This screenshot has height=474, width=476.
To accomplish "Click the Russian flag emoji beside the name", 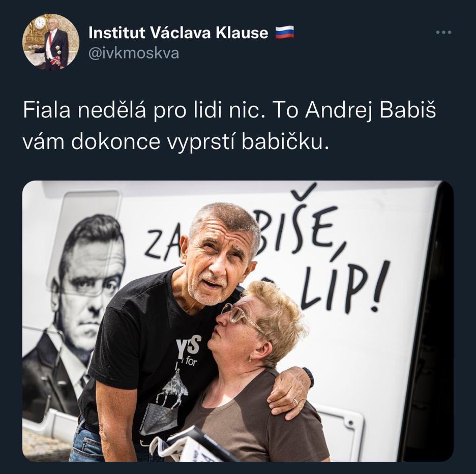I will pos(284,32).
